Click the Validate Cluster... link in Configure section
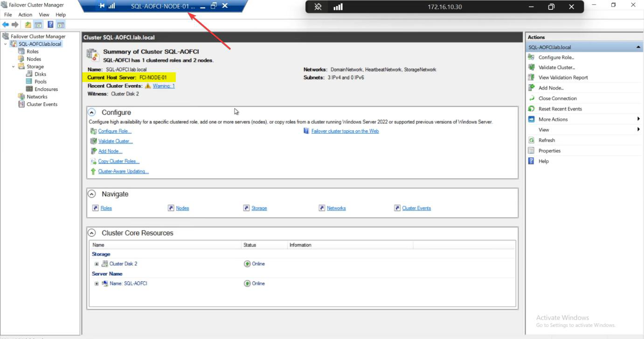Viewport: 644px width, 339px height. [x=115, y=141]
